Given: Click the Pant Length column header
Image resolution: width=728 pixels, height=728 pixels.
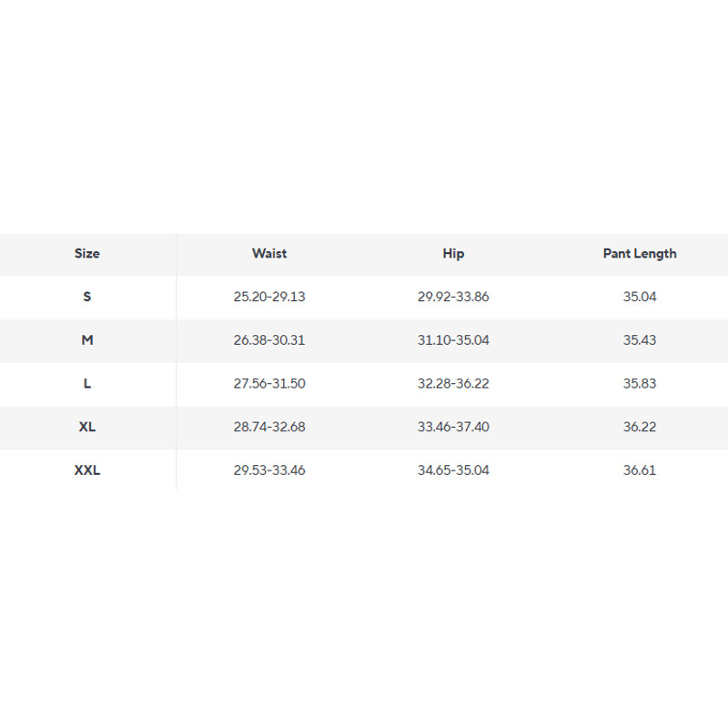Looking at the screenshot, I should tap(640, 254).
